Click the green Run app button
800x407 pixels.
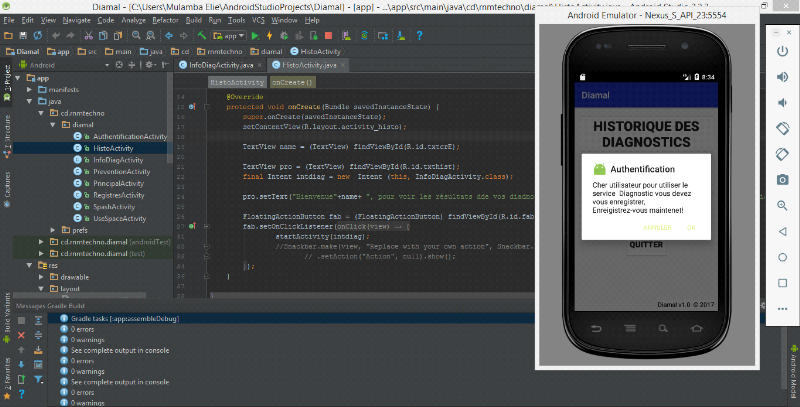pos(255,35)
